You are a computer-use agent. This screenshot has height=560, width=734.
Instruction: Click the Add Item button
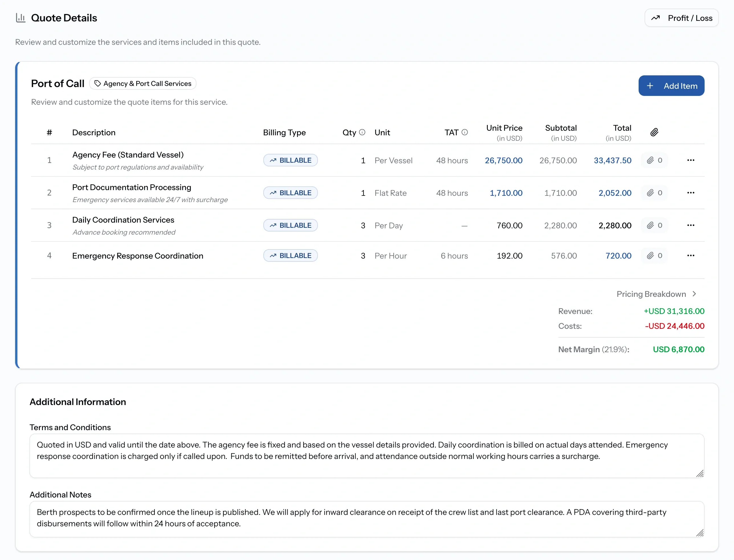click(x=671, y=86)
